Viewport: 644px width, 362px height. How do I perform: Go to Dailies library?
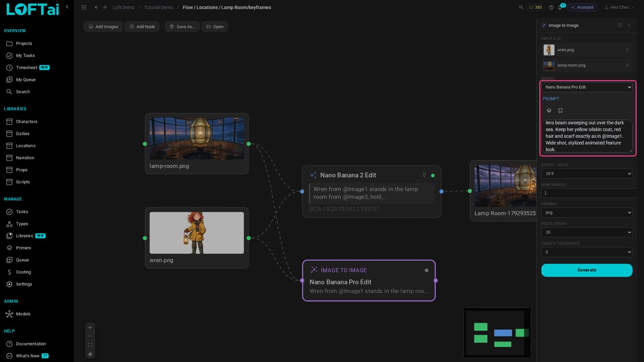pyautogui.click(x=22, y=134)
